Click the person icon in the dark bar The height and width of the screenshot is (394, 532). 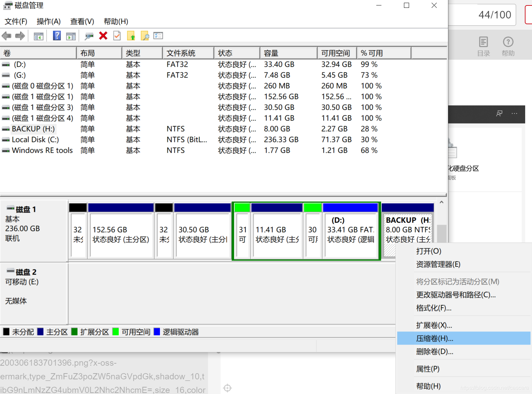(499, 113)
